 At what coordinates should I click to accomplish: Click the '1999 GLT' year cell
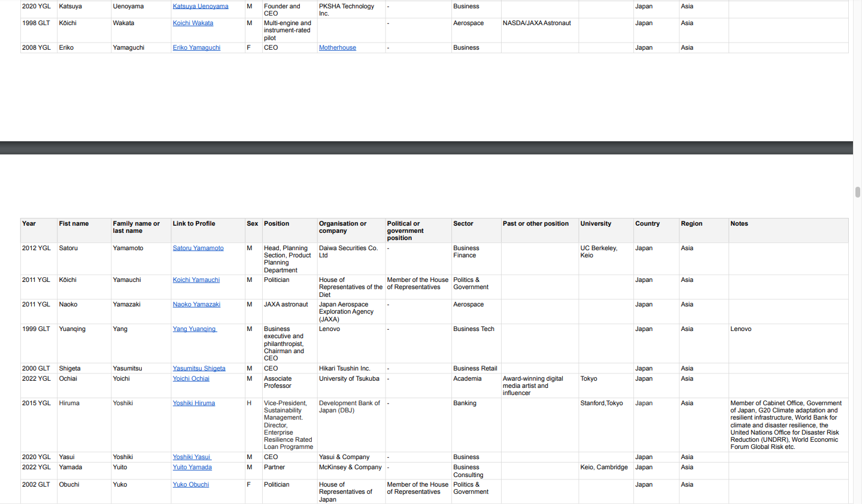click(39, 344)
